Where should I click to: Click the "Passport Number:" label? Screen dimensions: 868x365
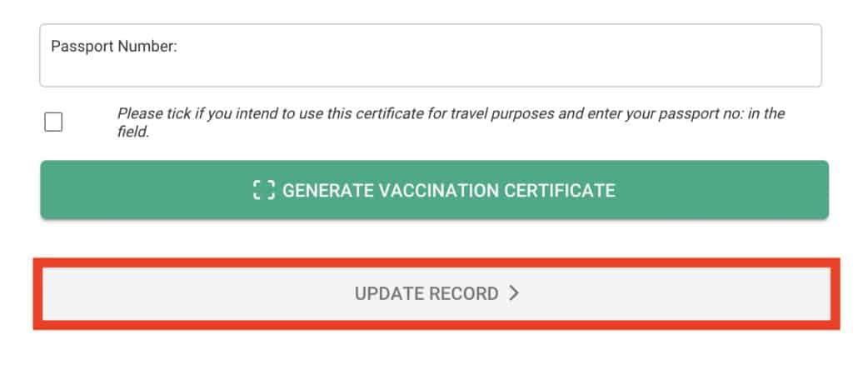coord(114,47)
